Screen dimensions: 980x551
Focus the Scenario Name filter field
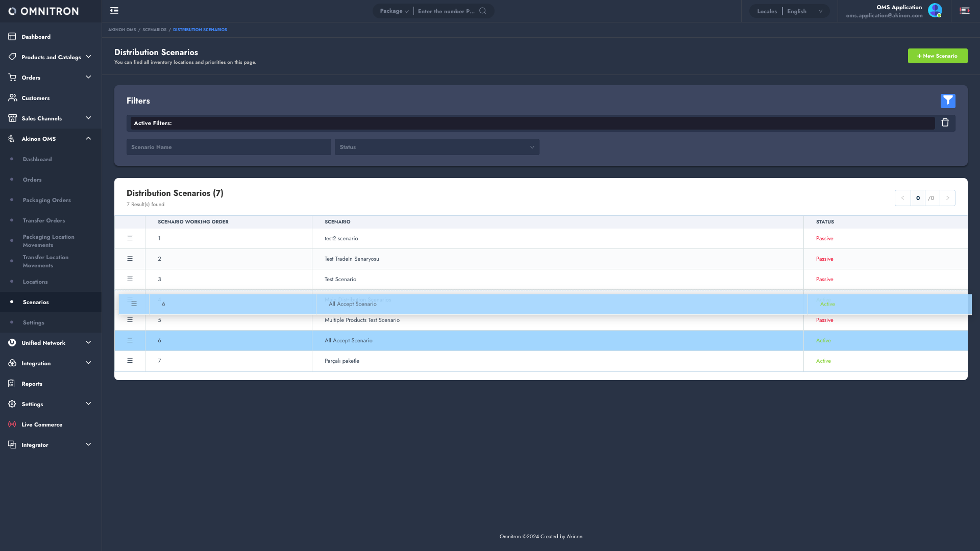pyautogui.click(x=228, y=147)
